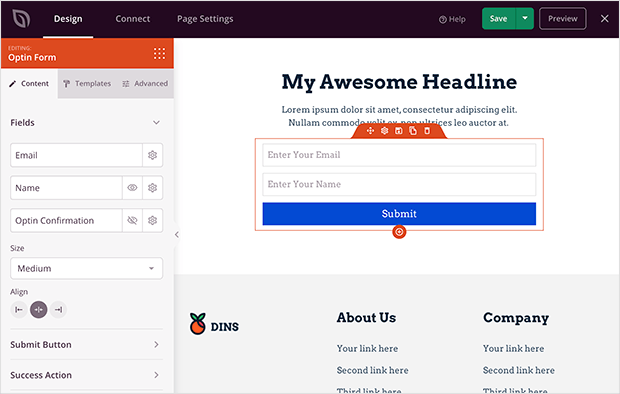Open settings gear for Name field
This screenshot has width=620, height=394.
coord(152,188)
